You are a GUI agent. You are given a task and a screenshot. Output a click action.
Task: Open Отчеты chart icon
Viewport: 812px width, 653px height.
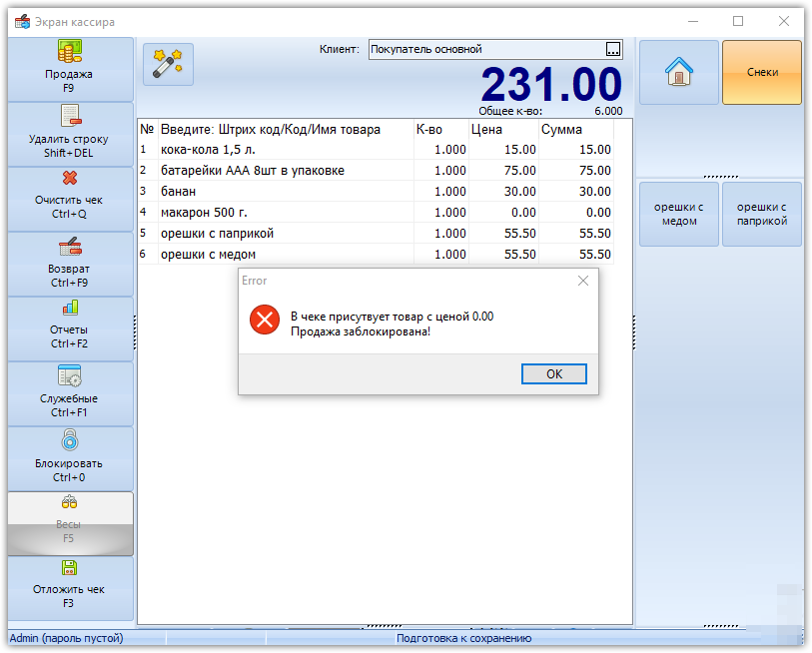(71, 309)
